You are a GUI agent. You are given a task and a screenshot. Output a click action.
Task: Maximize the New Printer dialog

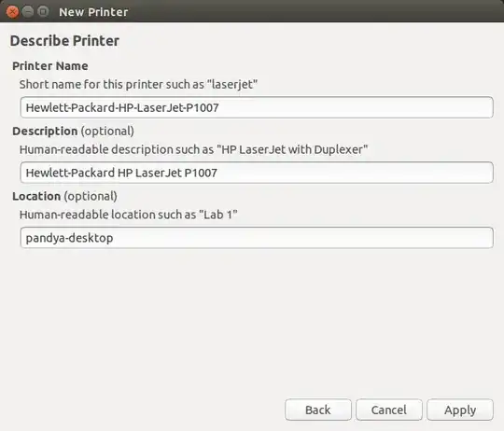point(43,11)
